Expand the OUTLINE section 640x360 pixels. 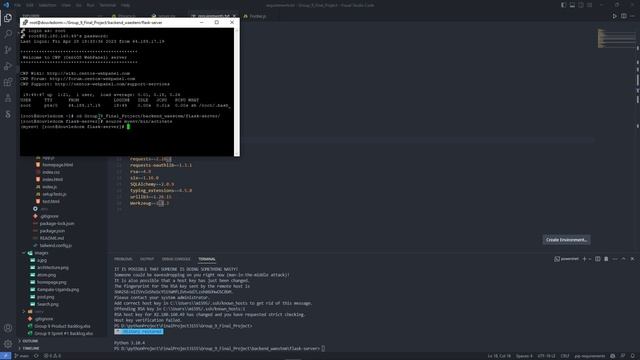point(30,341)
